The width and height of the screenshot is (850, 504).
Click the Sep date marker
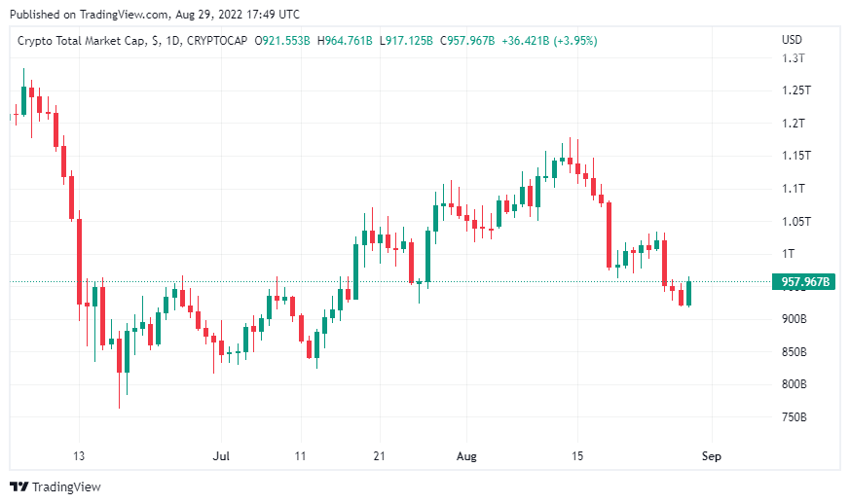click(712, 456)
